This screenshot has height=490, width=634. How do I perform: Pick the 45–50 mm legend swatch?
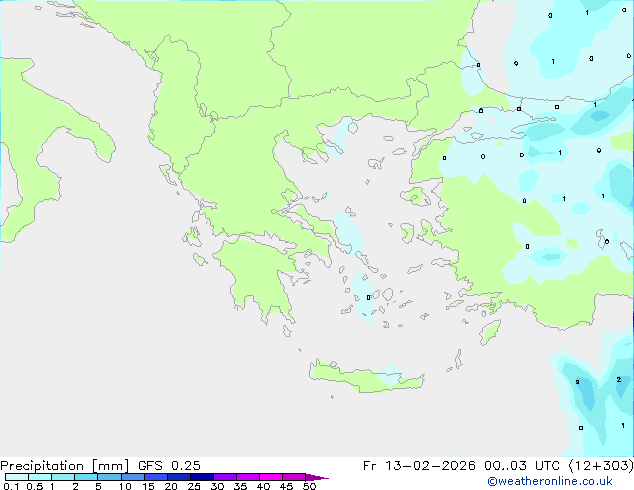point(294,477)
